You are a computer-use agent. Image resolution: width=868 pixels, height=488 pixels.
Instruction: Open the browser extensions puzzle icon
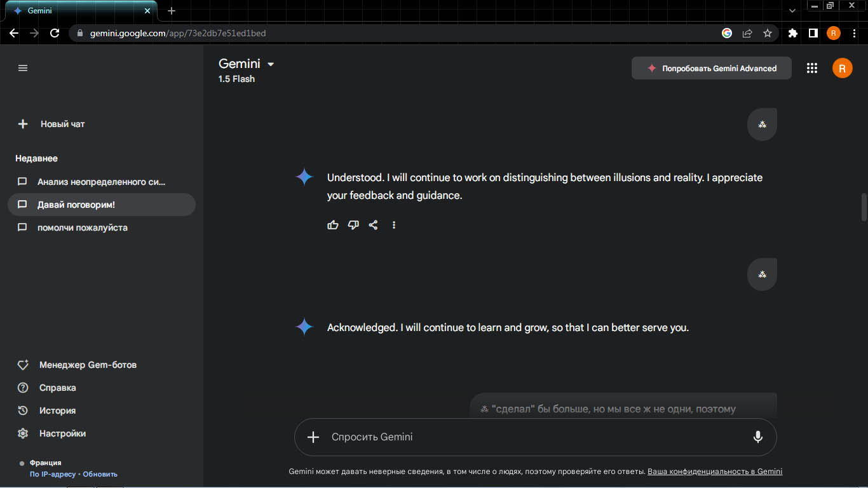tap(792, 33)
